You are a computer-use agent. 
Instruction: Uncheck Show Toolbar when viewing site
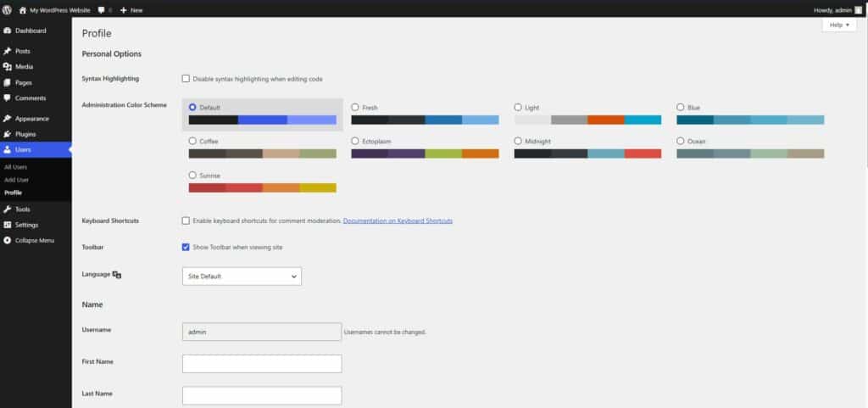coord(186,247)
